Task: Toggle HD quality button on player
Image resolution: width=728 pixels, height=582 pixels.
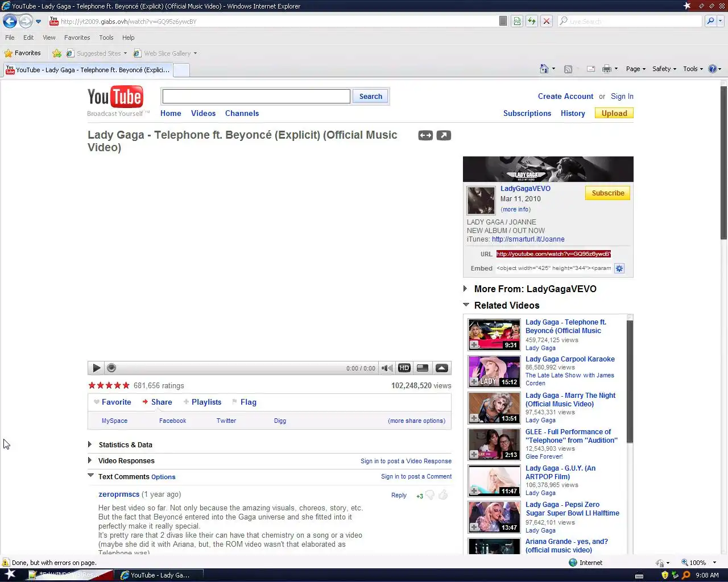Action: click(x=404, y=368)
